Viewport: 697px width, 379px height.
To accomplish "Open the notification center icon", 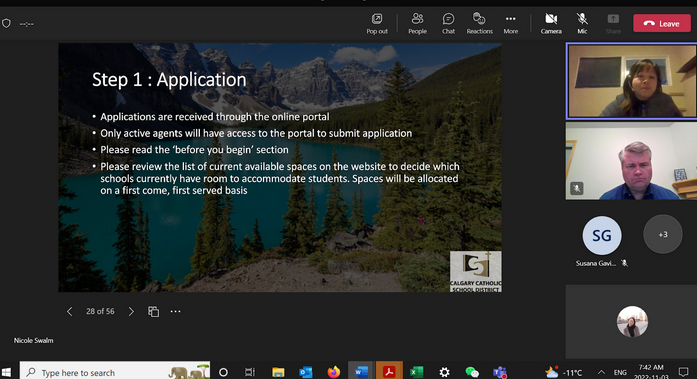I will point(684,371).
